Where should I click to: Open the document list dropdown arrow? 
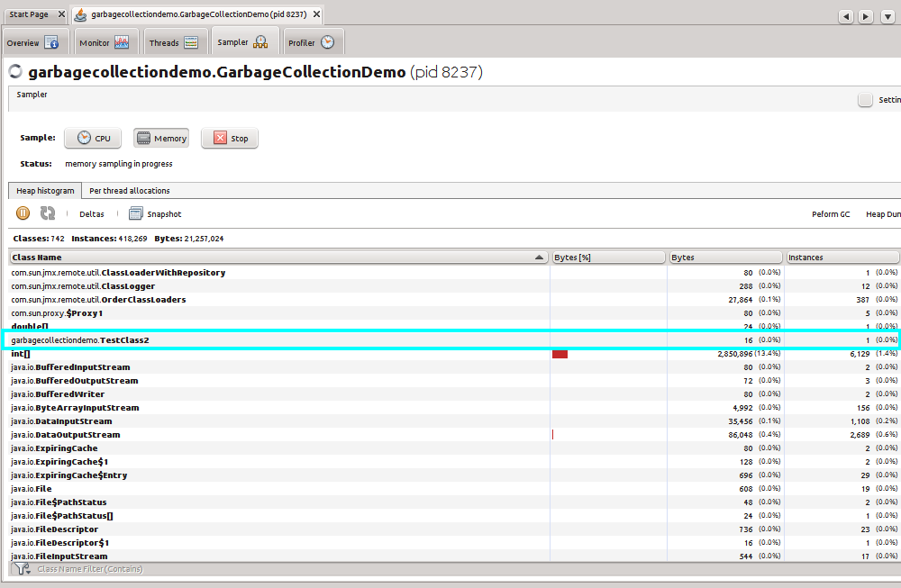point(887,16)
